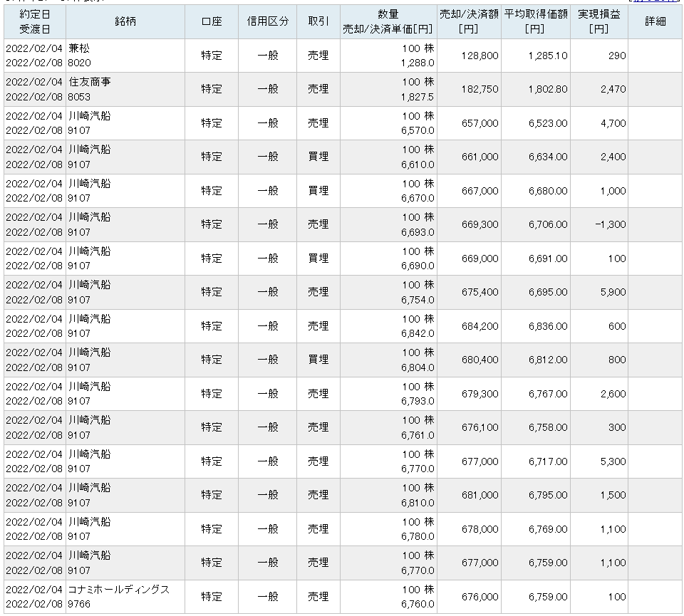The width and height of the screenshot is (684, 616).
Task: Click the realized profit value 290
Action: [x=617, y=56]
